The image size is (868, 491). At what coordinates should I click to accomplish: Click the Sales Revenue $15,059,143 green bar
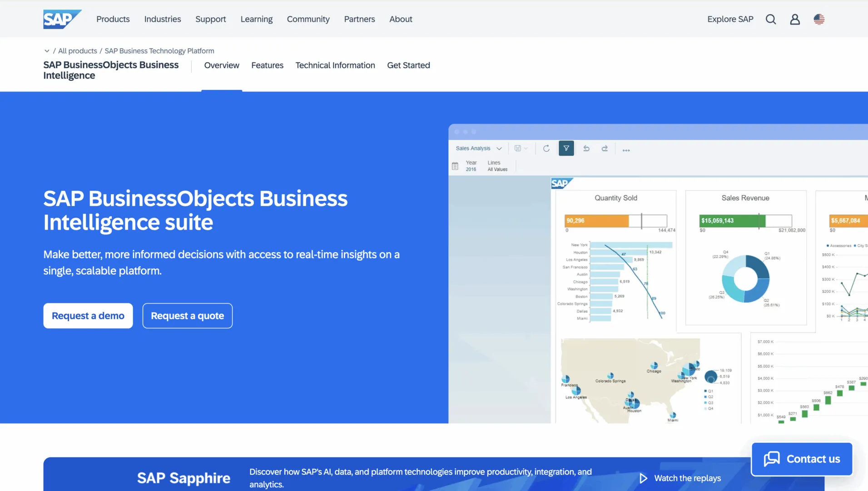[732, 220]
